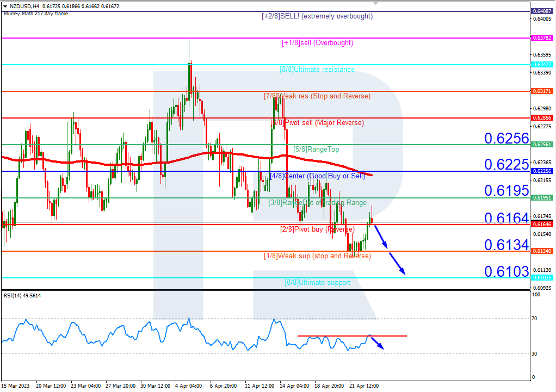556x392 pixels.
Task: Select the '[+2/8]SELL! (extremely overbought)' label
Action: [317, 16]
